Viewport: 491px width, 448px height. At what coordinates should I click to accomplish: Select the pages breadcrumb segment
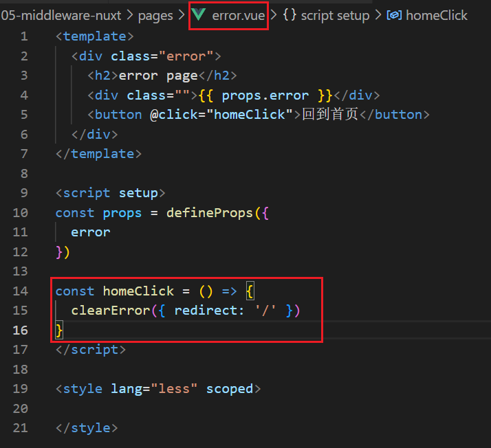(155, 16)
